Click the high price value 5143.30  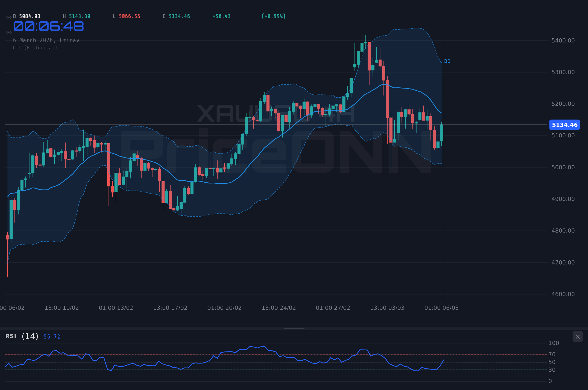[x=79, y=16]
